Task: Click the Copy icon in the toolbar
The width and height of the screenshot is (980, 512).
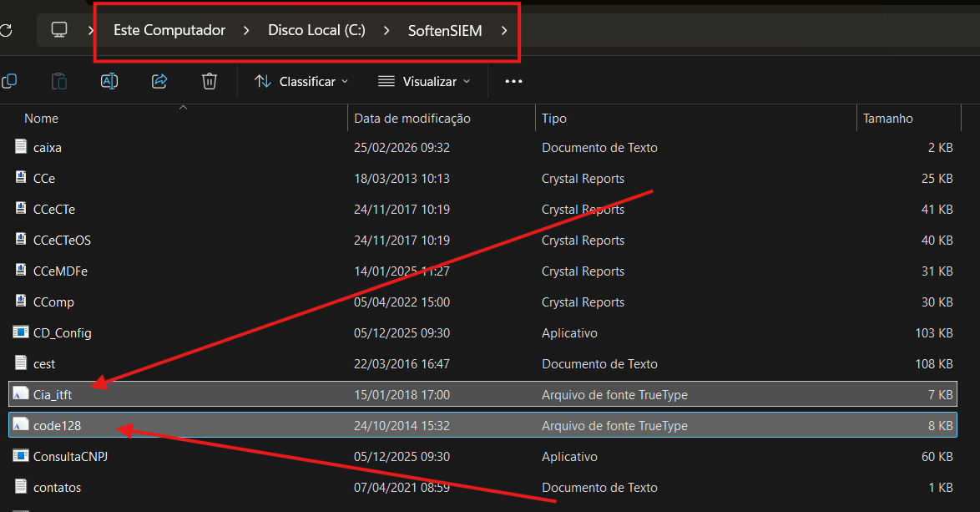Action: pyautogui.click(x=9, y=81)
